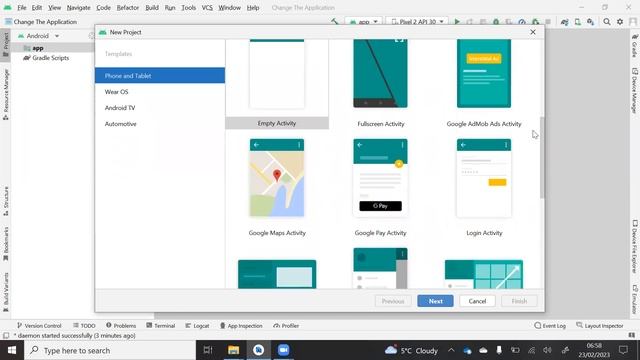Screen dimensions: 640x360
Task: Open the Profiler tool window
Action: [286, 326]
